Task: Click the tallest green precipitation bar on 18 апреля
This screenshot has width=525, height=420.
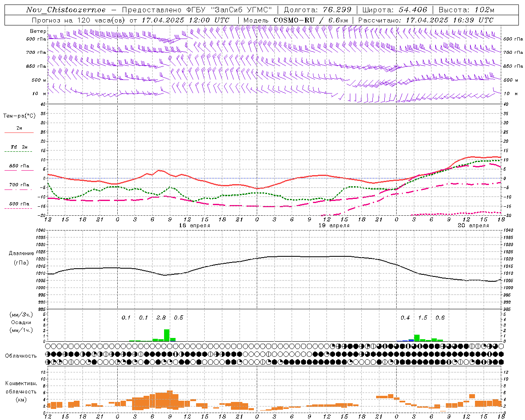Action: click(167, 335)
